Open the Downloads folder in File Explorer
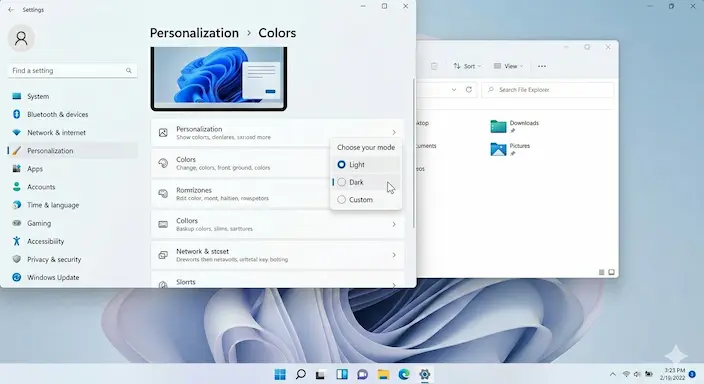 tap(515, 126)
